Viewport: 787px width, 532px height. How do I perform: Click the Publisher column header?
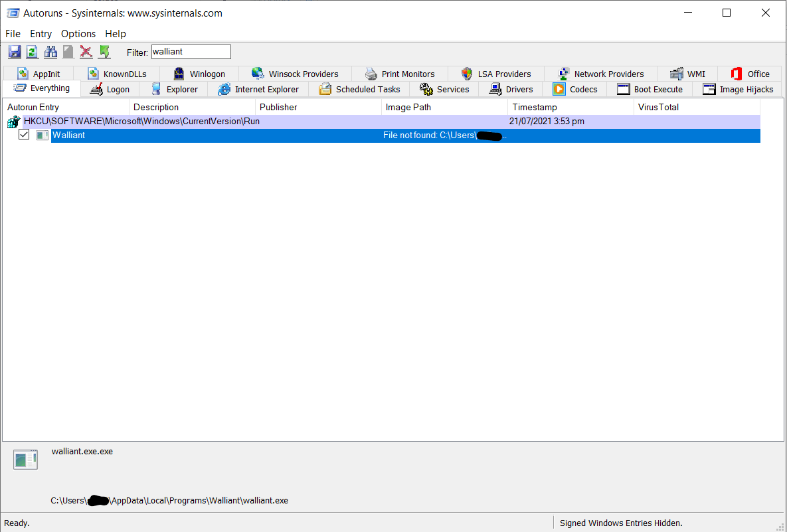319,107
